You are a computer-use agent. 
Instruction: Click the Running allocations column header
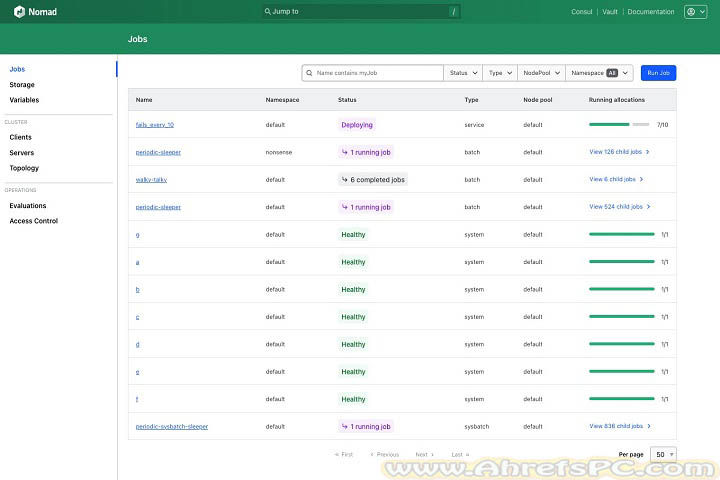coord(617,100)
